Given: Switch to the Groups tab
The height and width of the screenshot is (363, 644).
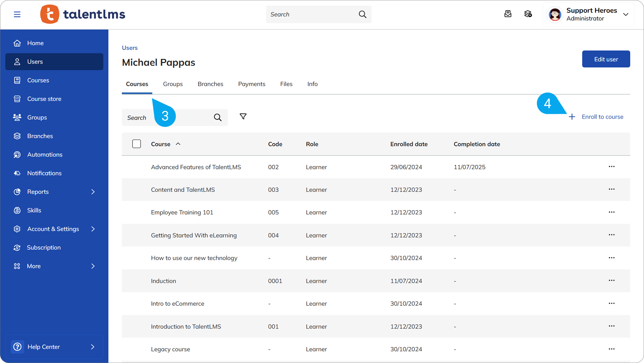Looking at the screenshot, I should click(x=173, y=84).
